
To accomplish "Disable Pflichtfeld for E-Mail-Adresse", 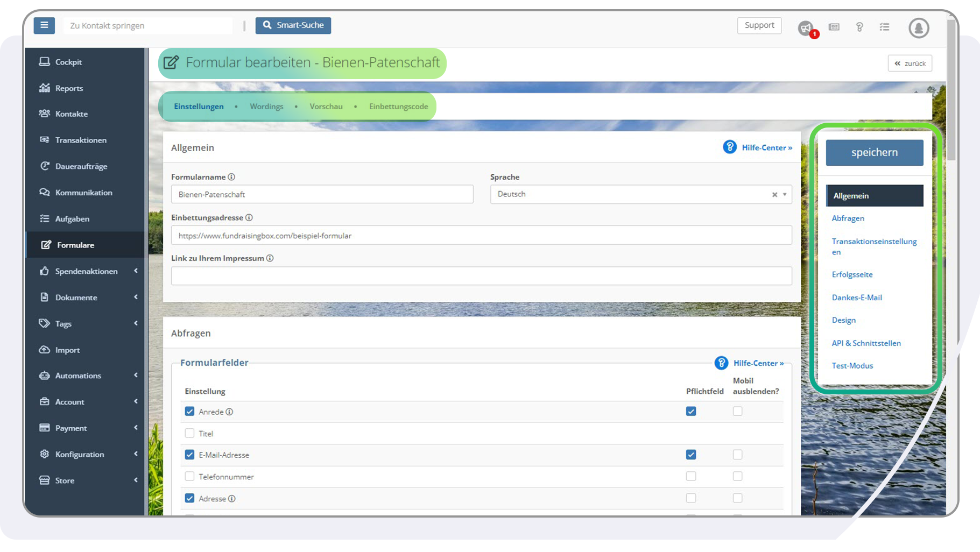I will tap(691, 455).
